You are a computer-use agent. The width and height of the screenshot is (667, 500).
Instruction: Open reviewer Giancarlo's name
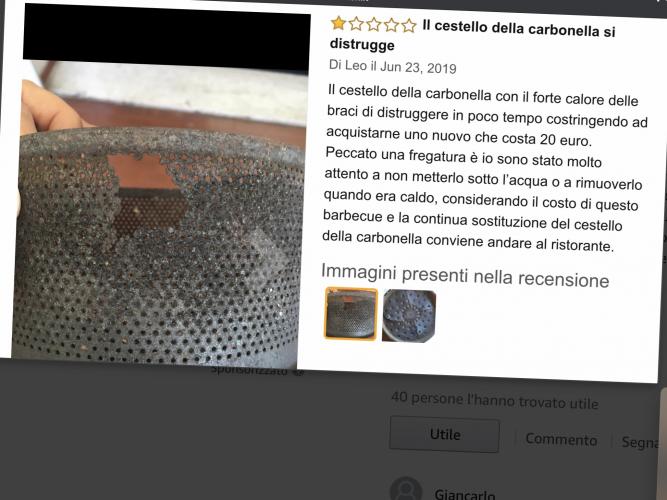pos(465,494)
